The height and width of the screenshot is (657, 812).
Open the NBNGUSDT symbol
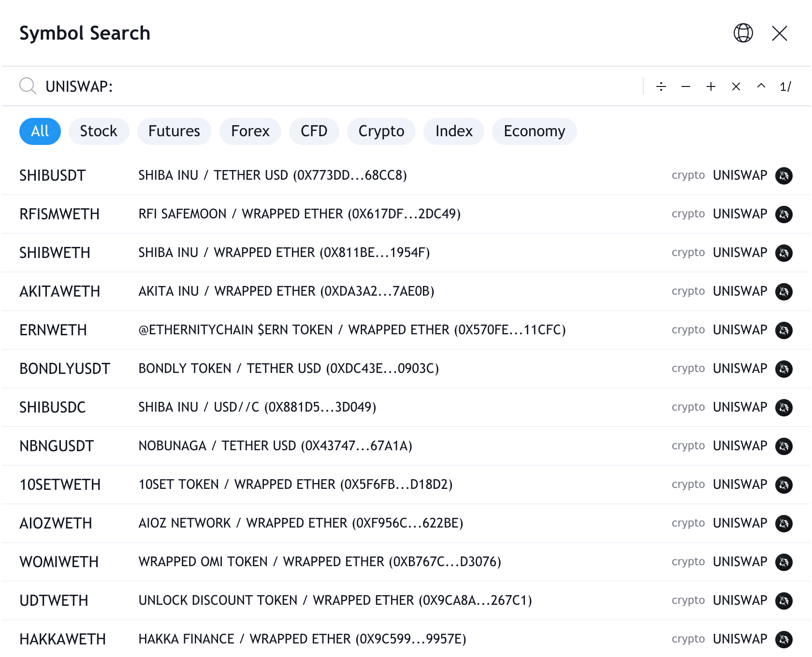click(406, 446)
